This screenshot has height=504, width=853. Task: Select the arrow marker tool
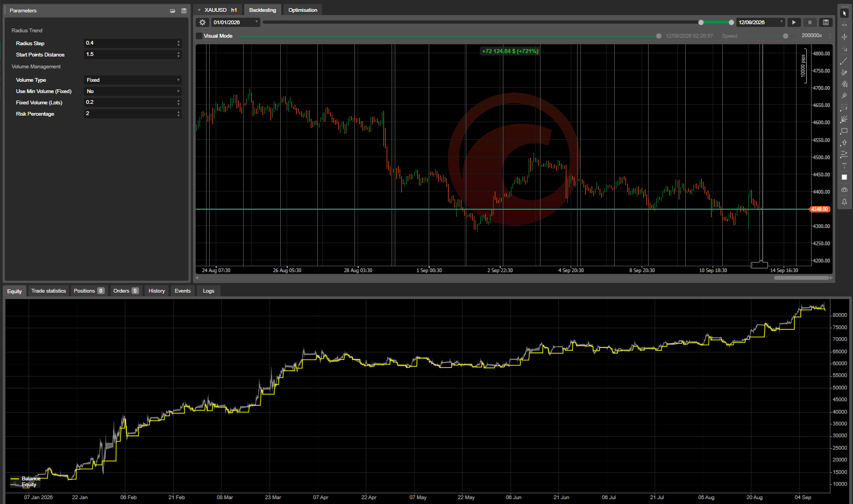tap(844, 143)
